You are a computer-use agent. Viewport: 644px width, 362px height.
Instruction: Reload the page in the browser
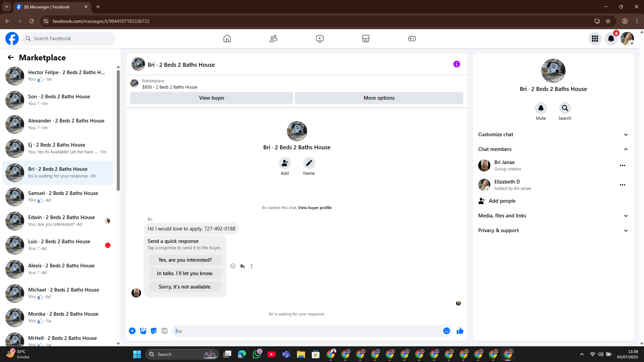(32, 21)
